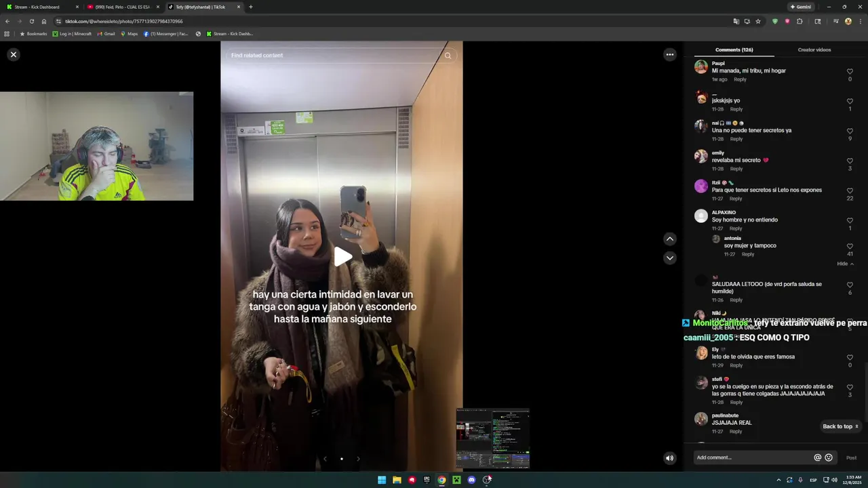Like itzii's comment about Leto

[x=850, y=190]
